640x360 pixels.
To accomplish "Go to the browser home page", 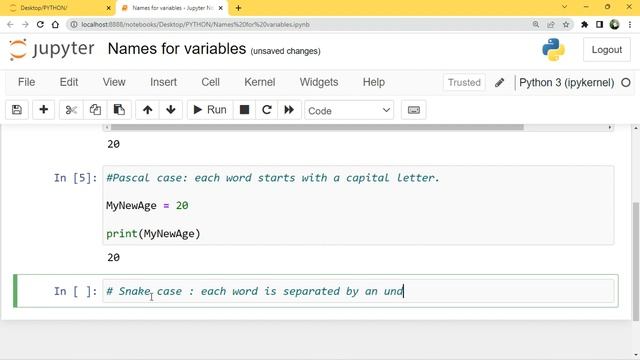I will tap(55, 24).
